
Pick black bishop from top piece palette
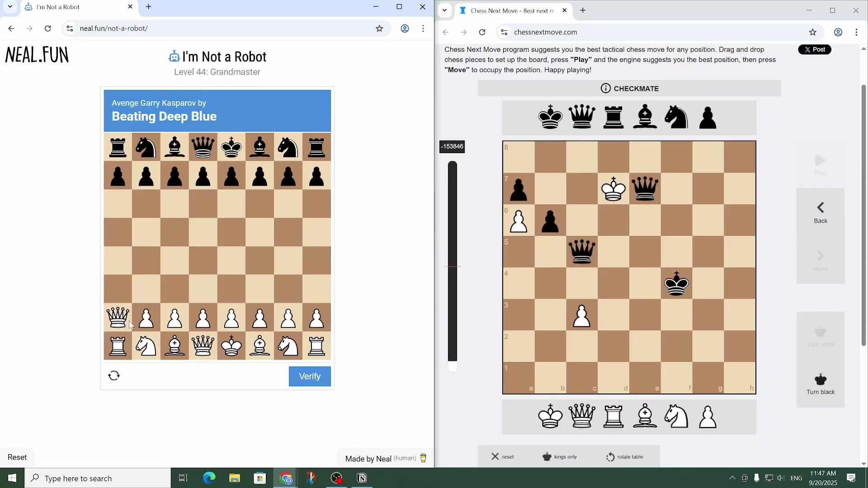[x=645, y=117]
